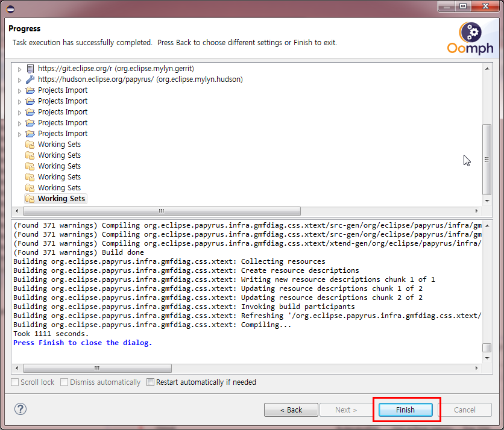Screen dimensions: 504x430
Task: Click the log panel's horizontal scroll right arrow
Action: (476, 368)
